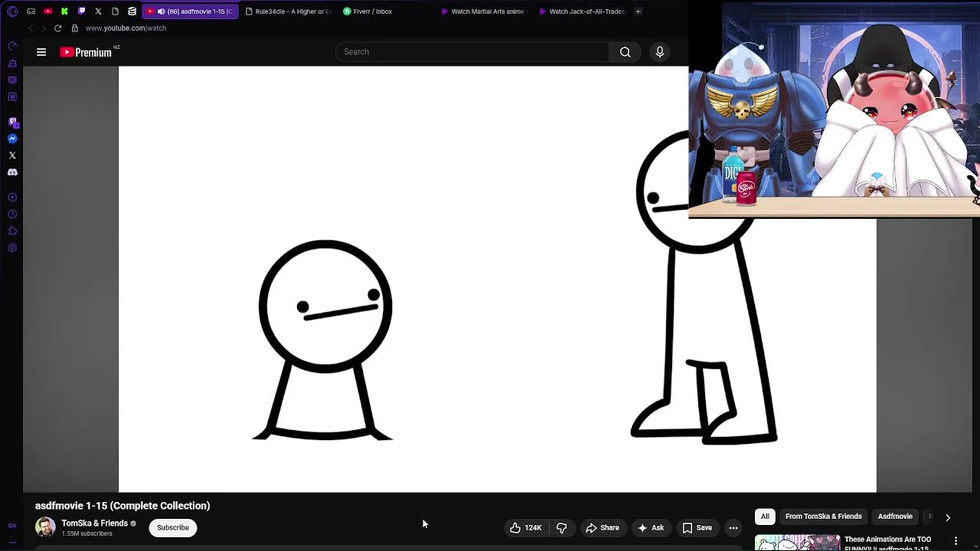
Task: Select the From TomSka & Friends chip
Action: (x=824, y=517)
